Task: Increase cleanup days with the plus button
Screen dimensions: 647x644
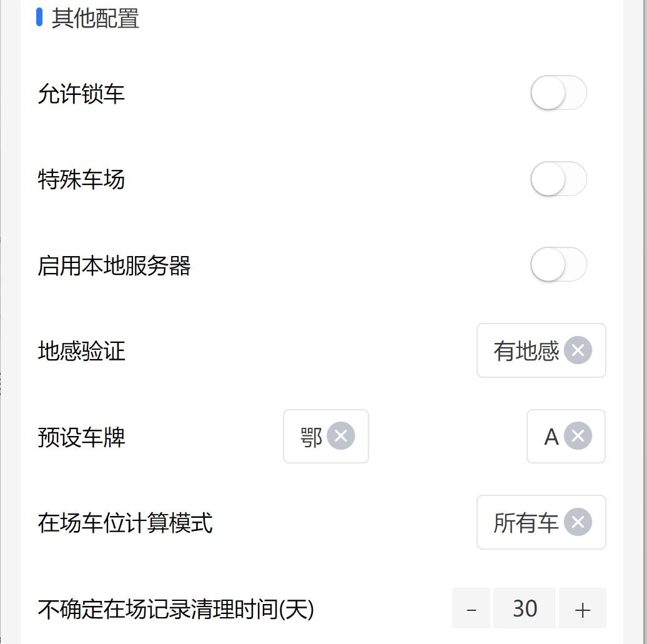Action: [582, 608]
